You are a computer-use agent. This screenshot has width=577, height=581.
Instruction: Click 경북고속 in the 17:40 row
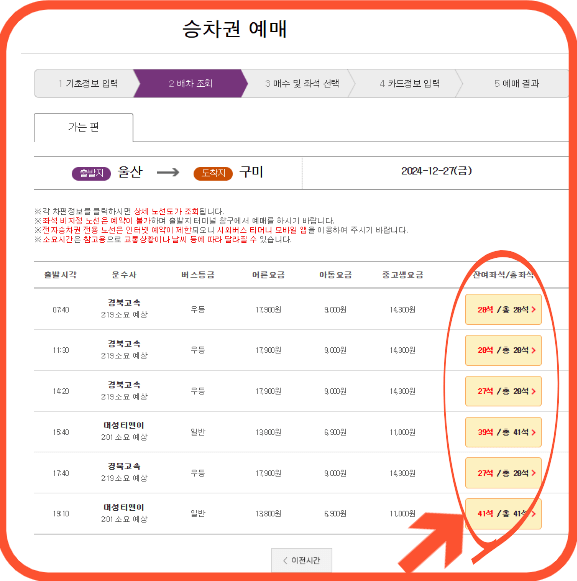coord(124,466)
